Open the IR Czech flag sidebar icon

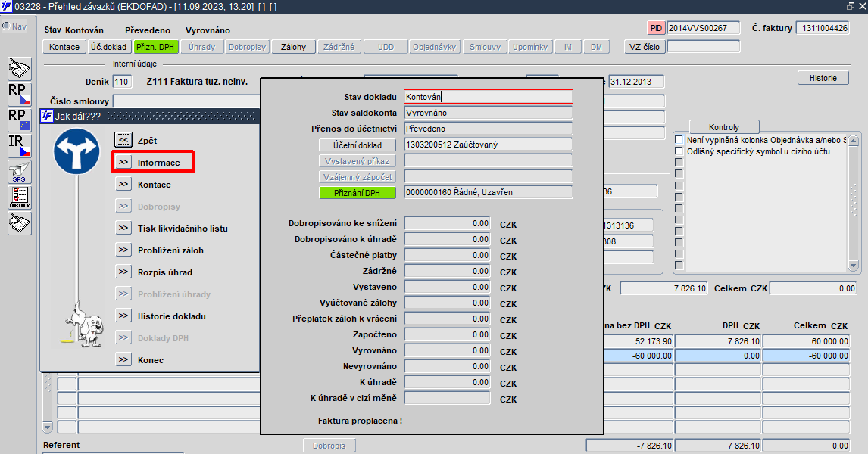(19, 145)
